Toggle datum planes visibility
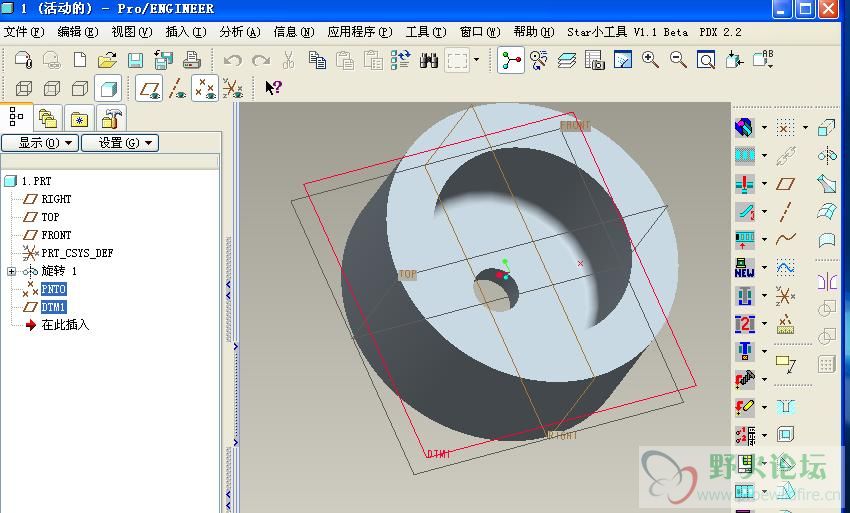850x513 pixels. coord(149,88)
